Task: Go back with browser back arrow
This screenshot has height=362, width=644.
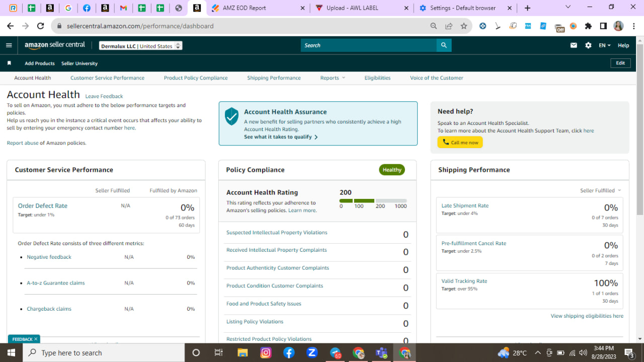Action: coord(11,26)
